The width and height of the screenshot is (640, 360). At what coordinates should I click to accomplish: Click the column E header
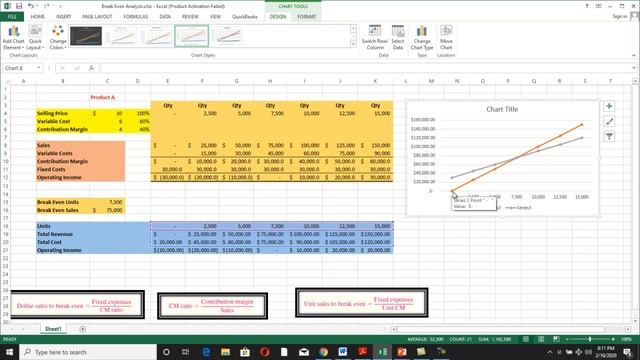coord(167,81)
